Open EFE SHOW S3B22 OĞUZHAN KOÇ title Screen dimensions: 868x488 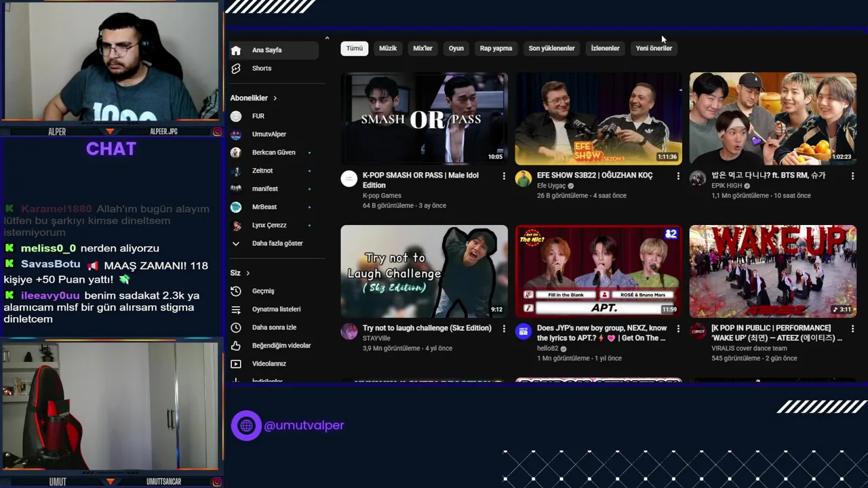595,176
